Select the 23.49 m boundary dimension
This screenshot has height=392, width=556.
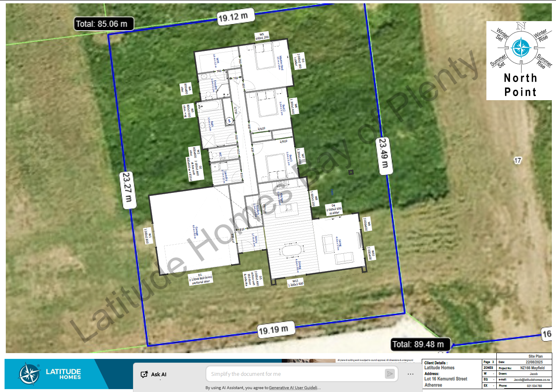tap(384, 156)
